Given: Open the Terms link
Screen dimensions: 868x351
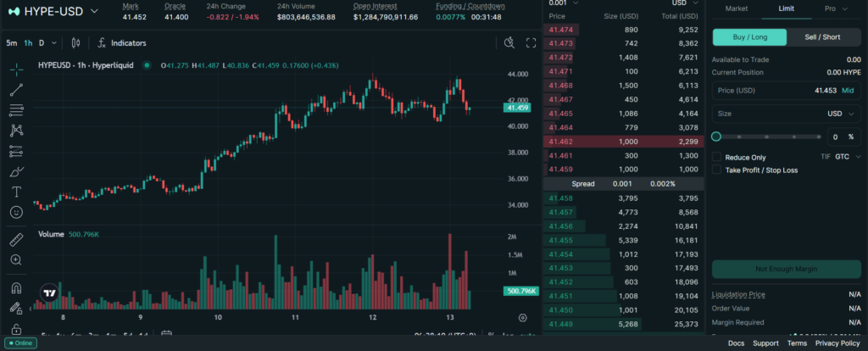Looking at the screenshot, I should 797,343.
